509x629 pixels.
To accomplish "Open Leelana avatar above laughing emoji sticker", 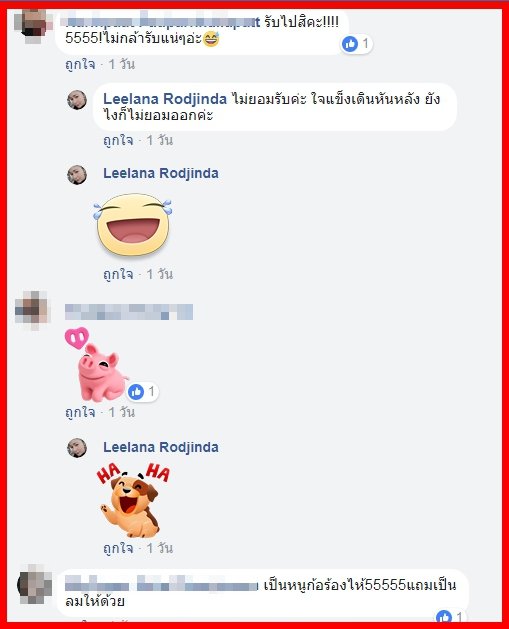I will 77,174.
